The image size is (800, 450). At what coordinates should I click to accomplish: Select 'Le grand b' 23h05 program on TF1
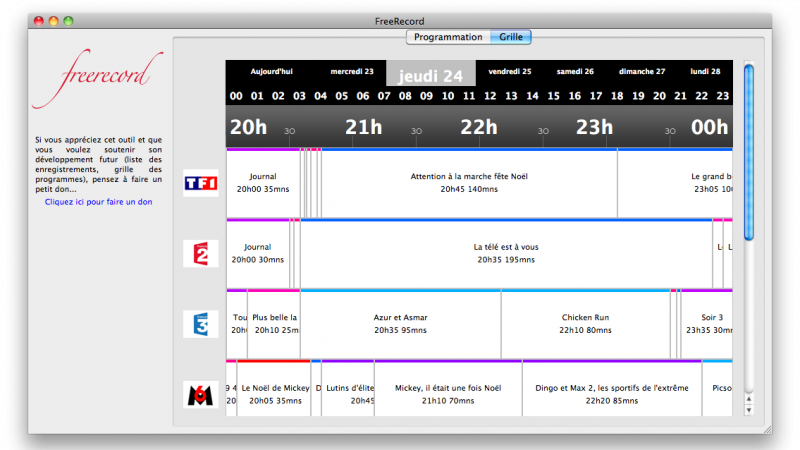[675, 183]
